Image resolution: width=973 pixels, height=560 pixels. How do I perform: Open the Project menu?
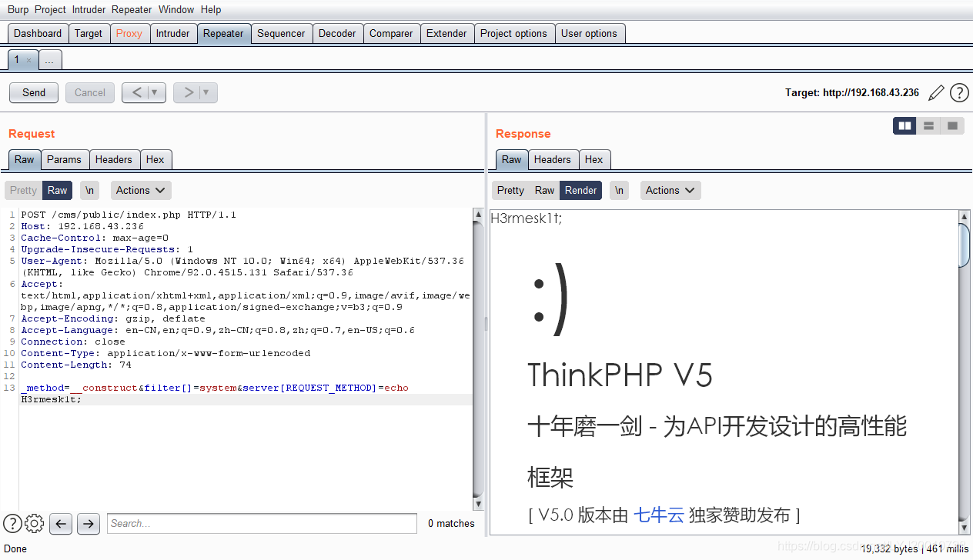coord(50,10)
